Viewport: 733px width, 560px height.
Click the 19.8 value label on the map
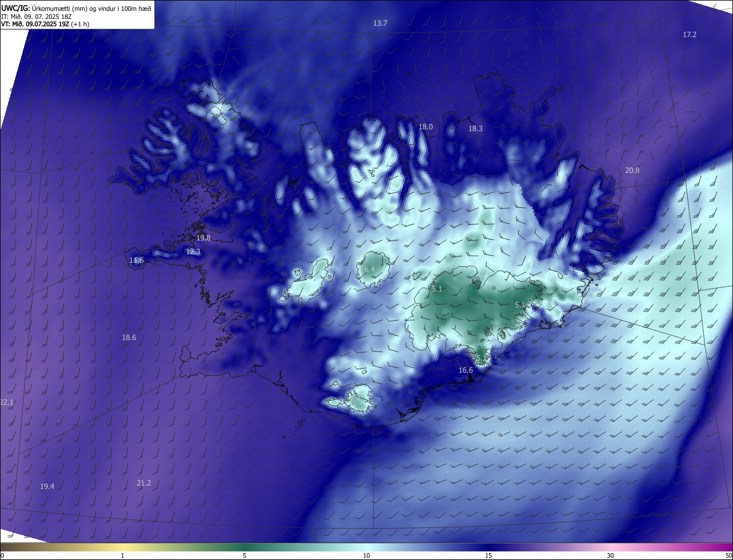point(203,238)
